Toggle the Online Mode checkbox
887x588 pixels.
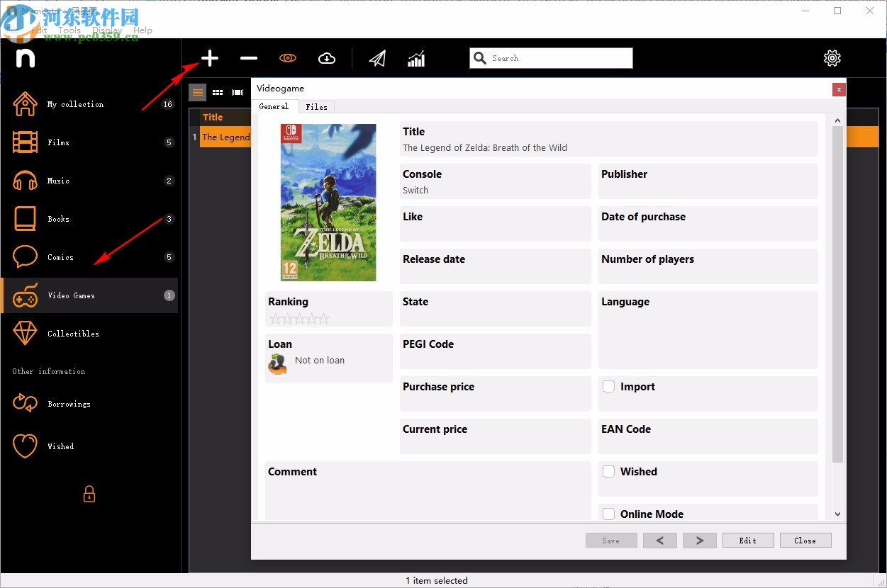pos(608,514)
